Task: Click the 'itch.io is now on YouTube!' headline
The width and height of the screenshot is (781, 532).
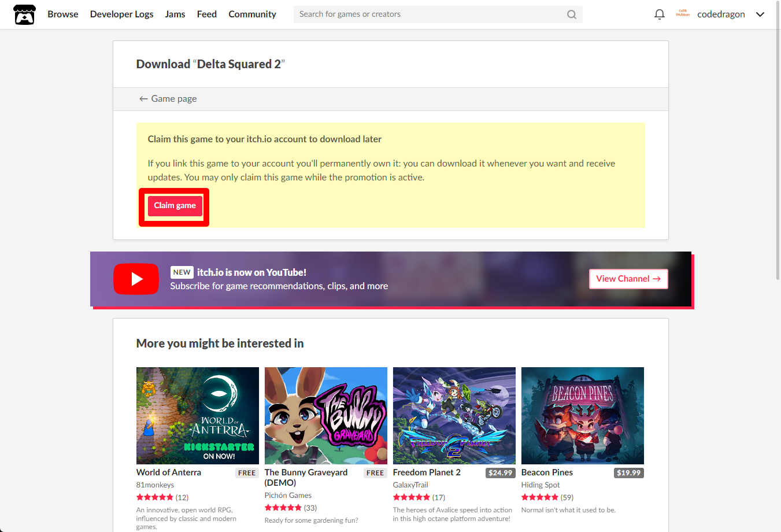Action: pyautogui.click(x=251, y=272)
